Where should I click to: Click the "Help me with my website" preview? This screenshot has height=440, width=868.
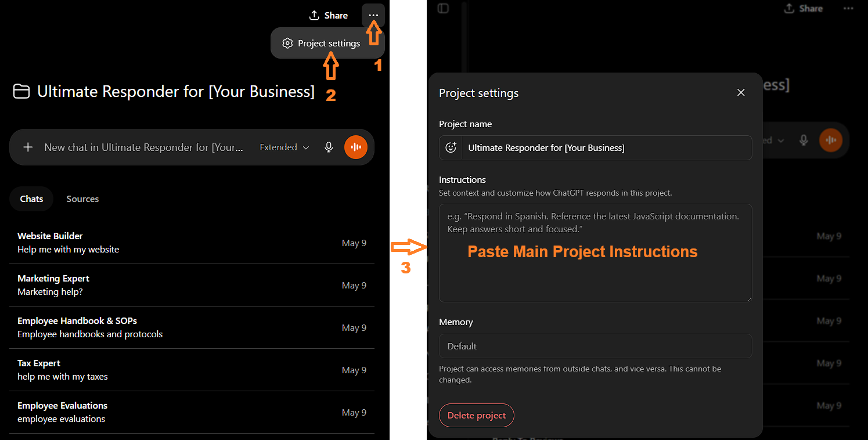(68, 250)
